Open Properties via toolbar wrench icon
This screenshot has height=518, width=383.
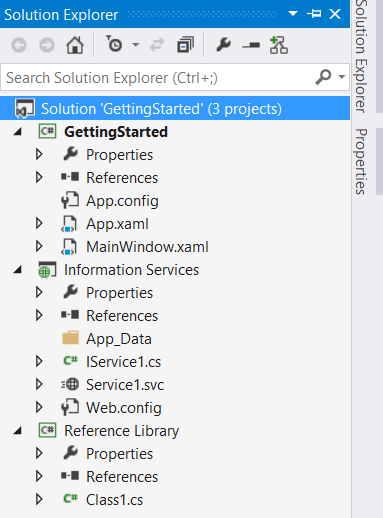223,44
